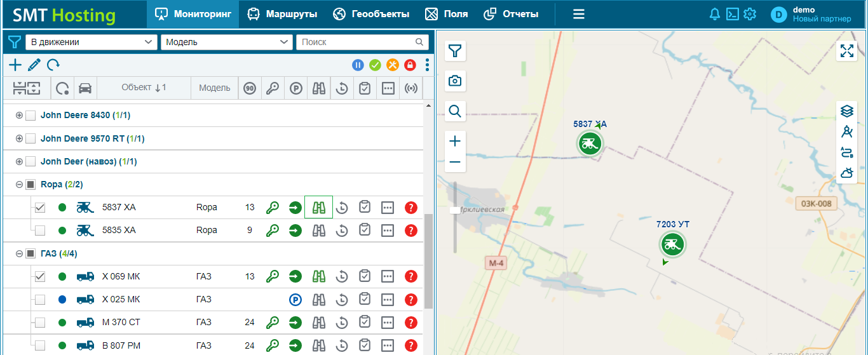868x355 pixels.
Task: Click the Поиск search field
Action: tap(362, 42)
